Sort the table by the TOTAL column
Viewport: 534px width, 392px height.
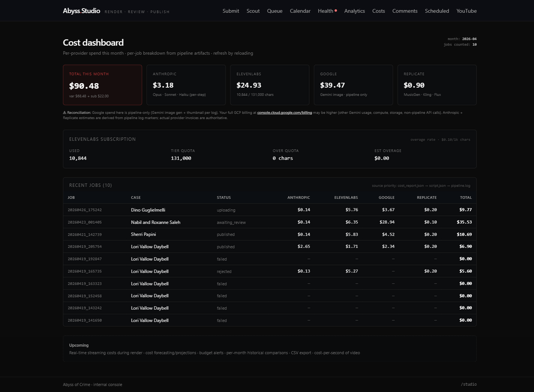pyautogui.click(x=466, y=197)
